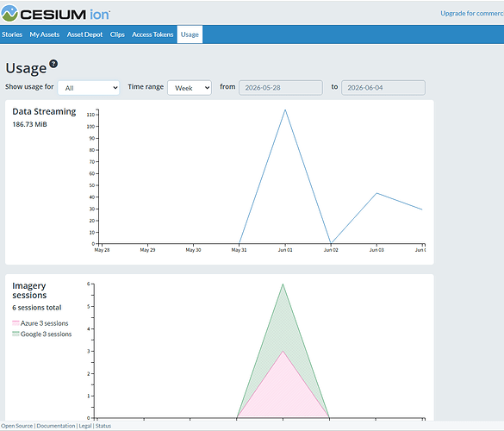Open the Usage help question-mark icon

point(53,64)
